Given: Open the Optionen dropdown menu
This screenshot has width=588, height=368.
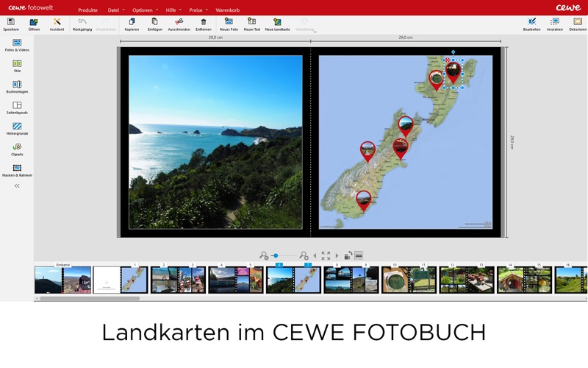Looking at the screenshot, I should (x=145, y=10).
